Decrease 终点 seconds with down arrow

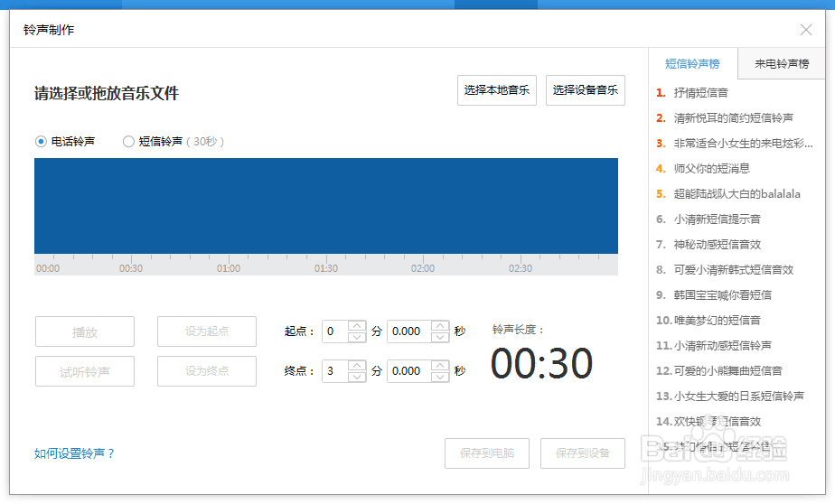click(440, 377)
